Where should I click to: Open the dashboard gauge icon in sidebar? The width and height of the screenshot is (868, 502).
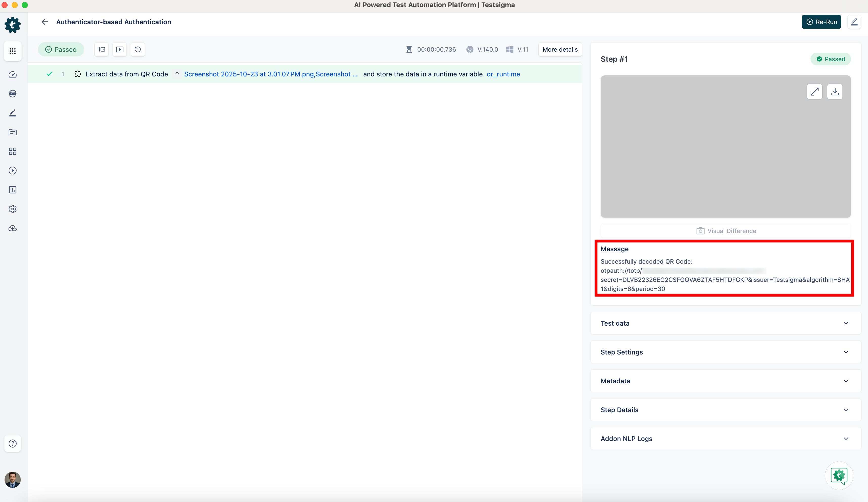13,74
